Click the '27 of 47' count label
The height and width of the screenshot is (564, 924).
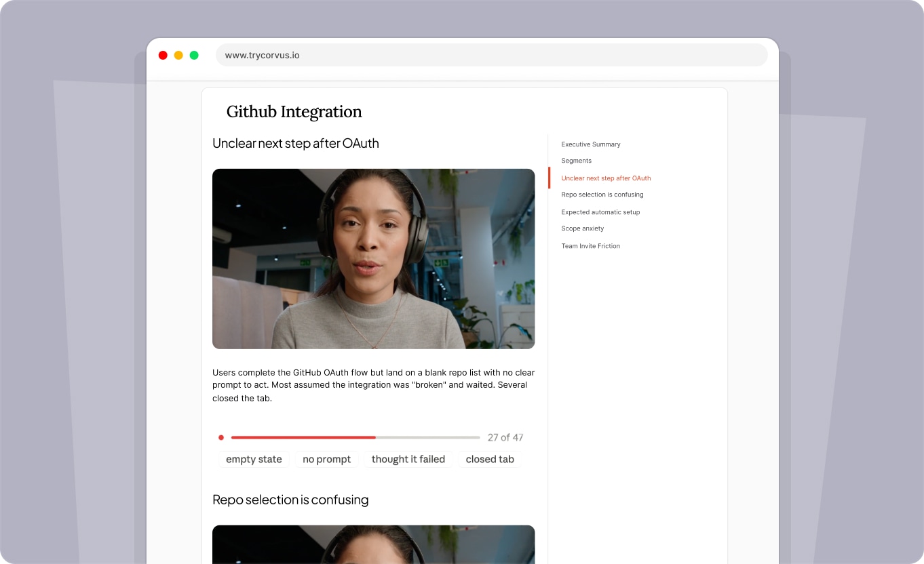coord(505,437)
